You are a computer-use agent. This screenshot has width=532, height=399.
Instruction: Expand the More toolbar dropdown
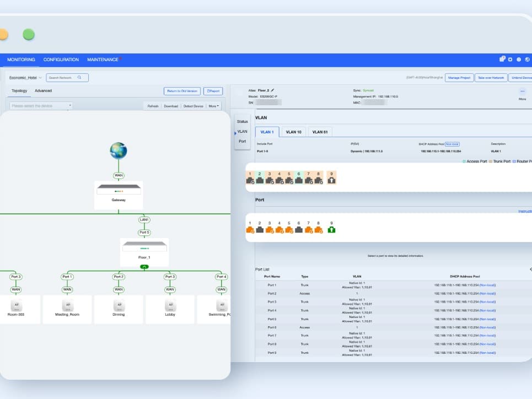(x=214, y=106)
